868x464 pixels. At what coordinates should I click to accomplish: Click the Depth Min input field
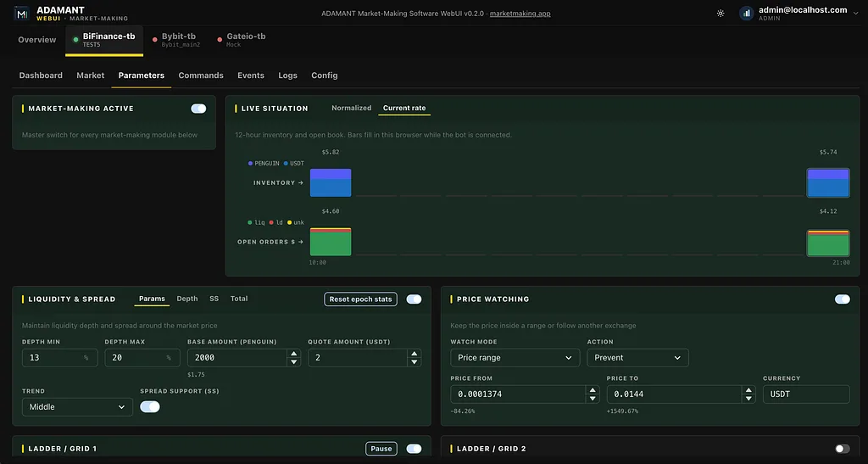tap(60, 358)
